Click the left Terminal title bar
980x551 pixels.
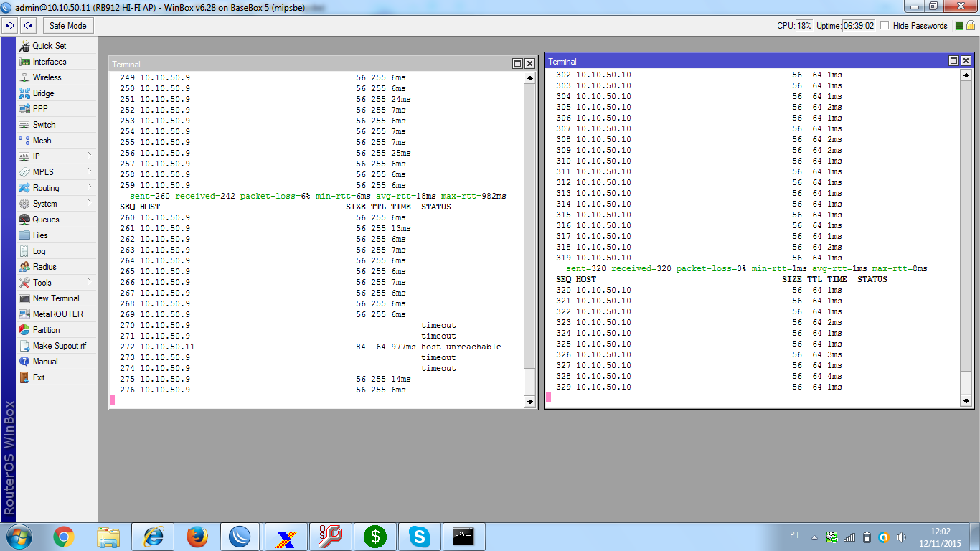(310, 64)
